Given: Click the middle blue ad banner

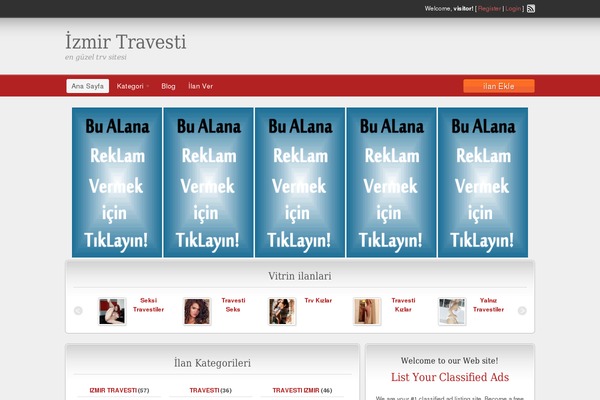Looking at the screenshot, I should click(300, 182).
